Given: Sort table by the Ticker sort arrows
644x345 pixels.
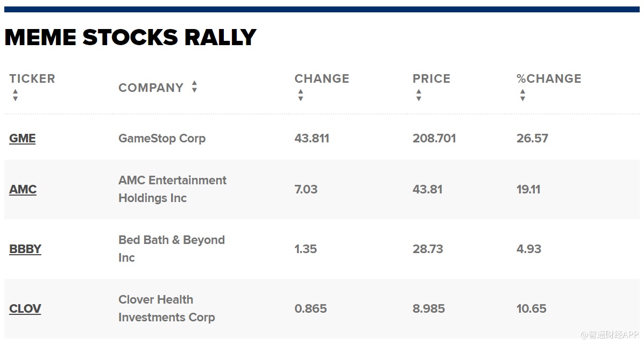Looking at the screenshot, I should (15, 95).
